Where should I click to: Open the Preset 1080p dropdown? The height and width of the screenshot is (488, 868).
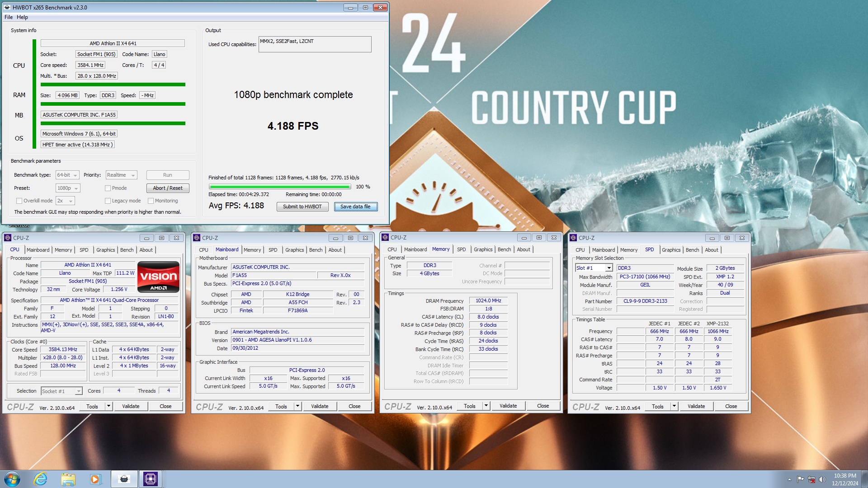(68, 188)
